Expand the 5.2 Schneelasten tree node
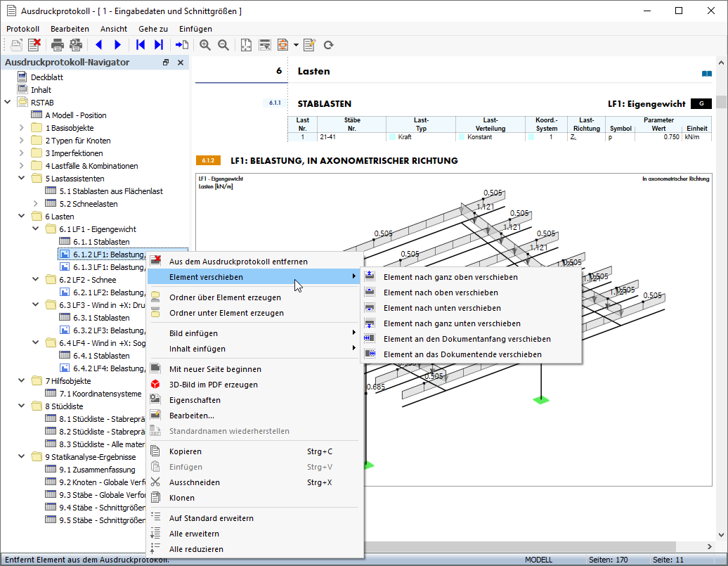728x566 pixels. pos(36,204)
